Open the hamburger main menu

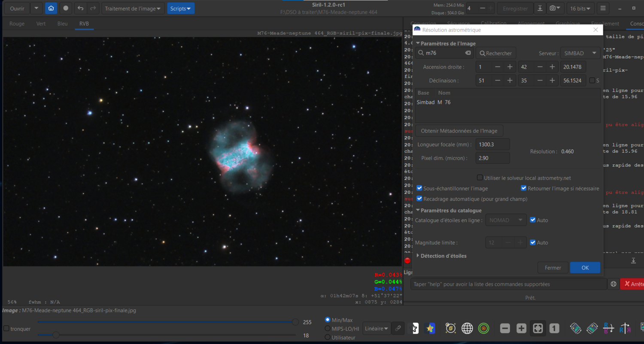[x=603, y=8]
